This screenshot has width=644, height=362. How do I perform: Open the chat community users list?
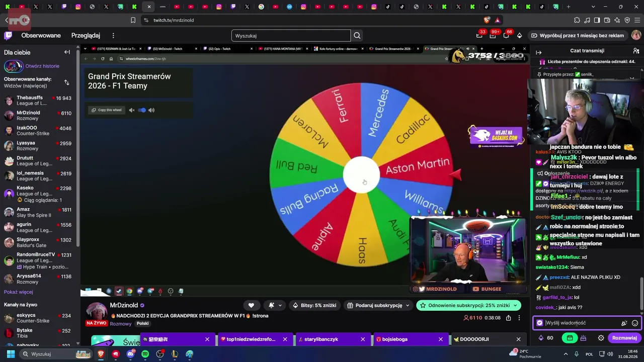(x=636, y=51)
